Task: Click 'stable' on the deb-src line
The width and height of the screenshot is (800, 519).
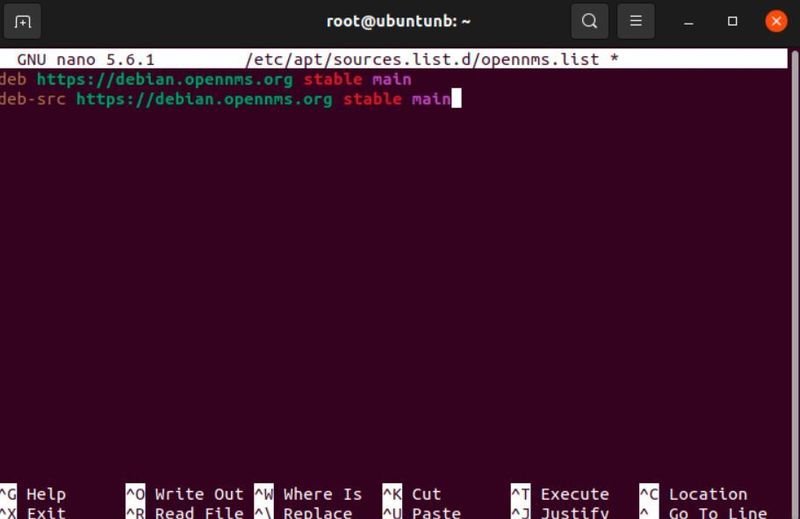Action: point(372,99)
